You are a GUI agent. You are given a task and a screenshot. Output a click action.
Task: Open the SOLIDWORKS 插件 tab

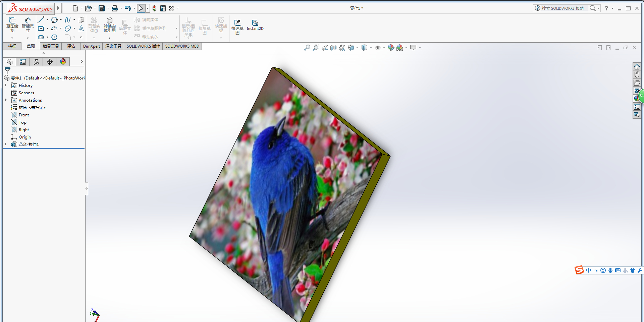tap(143, 46)
